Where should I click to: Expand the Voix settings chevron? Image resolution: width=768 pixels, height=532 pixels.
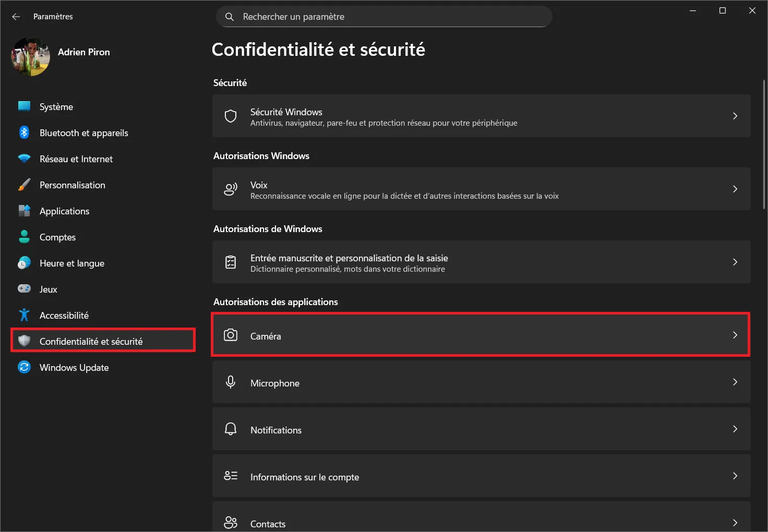pos(735,189)
